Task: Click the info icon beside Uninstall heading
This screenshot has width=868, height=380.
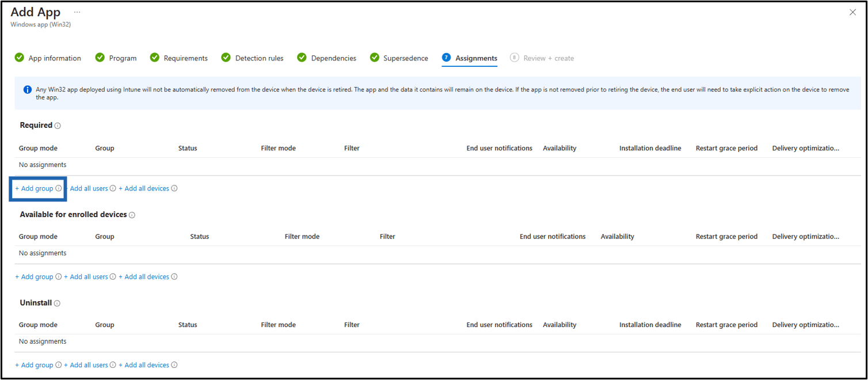Action: pyautogui.click(x=57, y=303)
